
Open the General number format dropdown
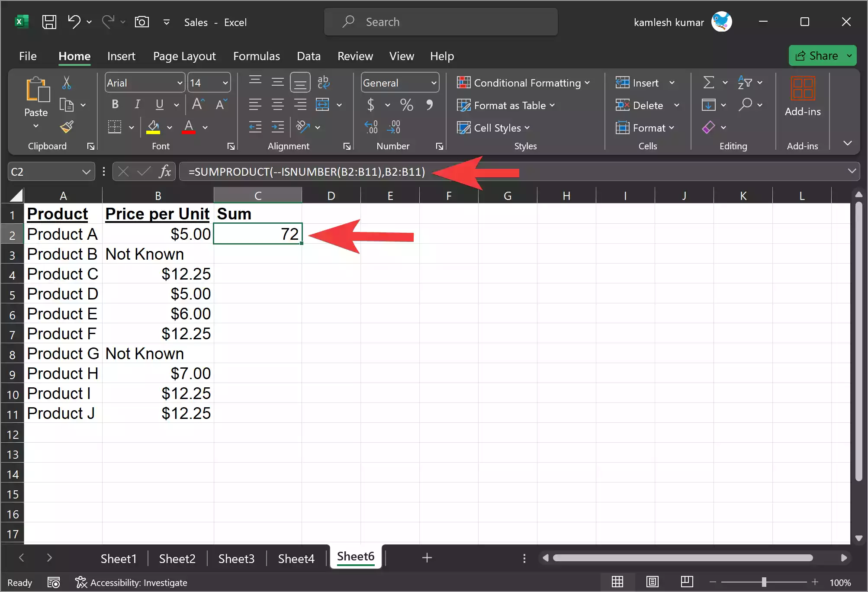pyautogui.click(x=434, y=83)
